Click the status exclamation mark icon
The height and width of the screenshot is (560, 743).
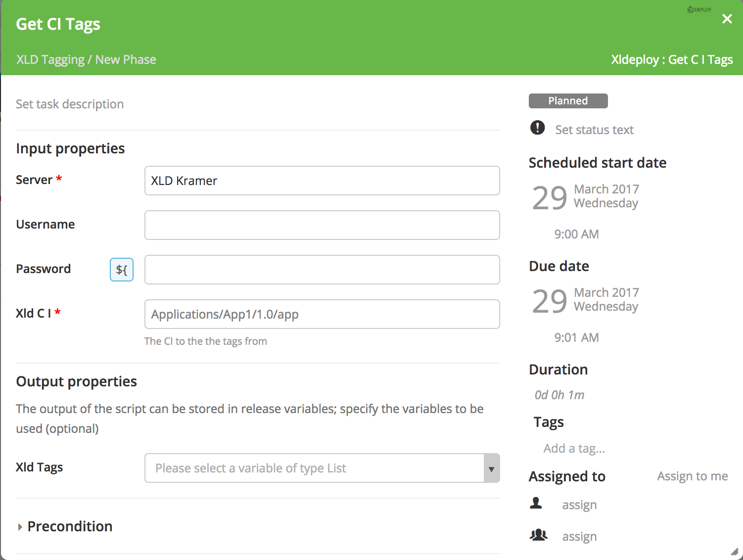coord(537,128)
